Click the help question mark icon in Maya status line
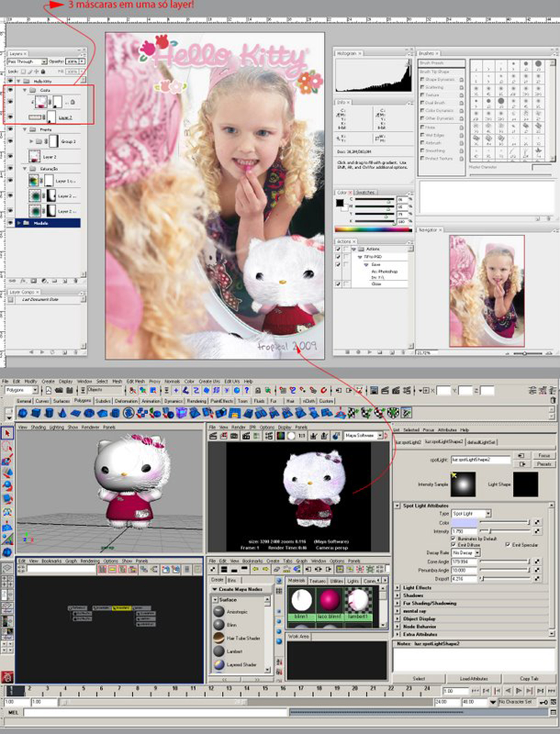The height and width of the screenshot is (734, 560). point(246,391)
